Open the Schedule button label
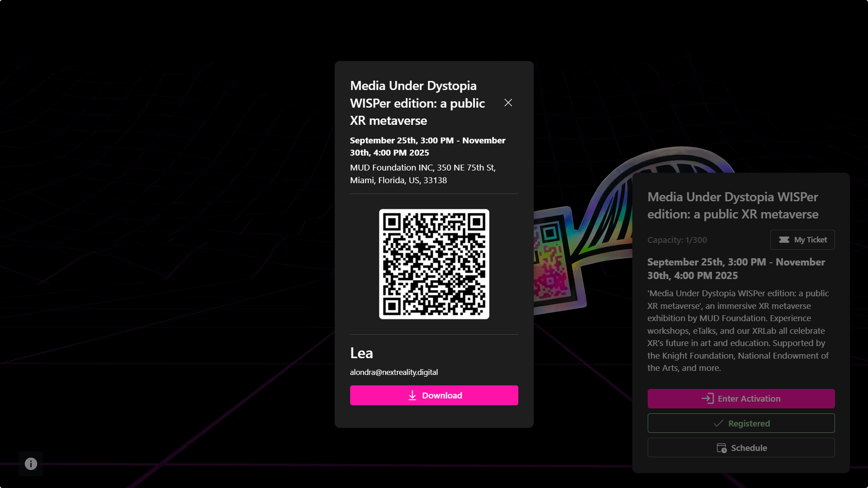Screen dimensions: 868x488 [x=749, y=448]
